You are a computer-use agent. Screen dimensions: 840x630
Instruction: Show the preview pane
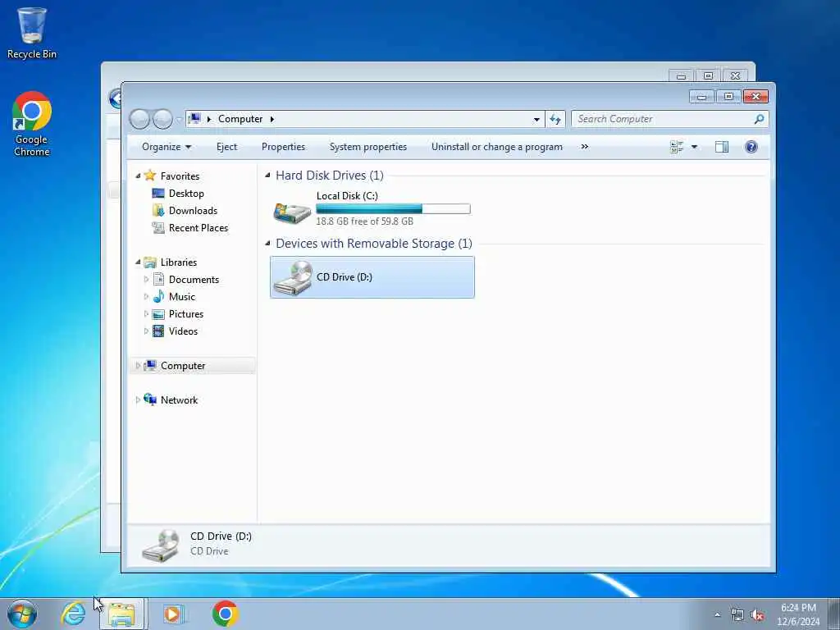coord(722,147)
